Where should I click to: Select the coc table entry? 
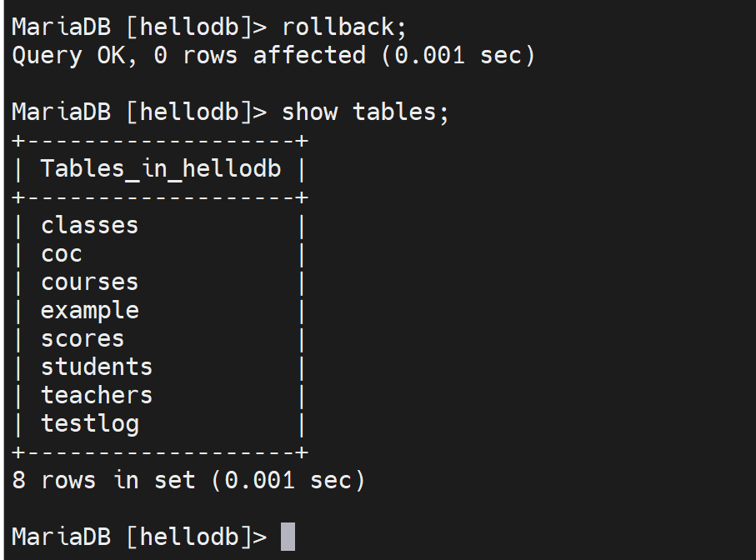[x=62, y=254]
